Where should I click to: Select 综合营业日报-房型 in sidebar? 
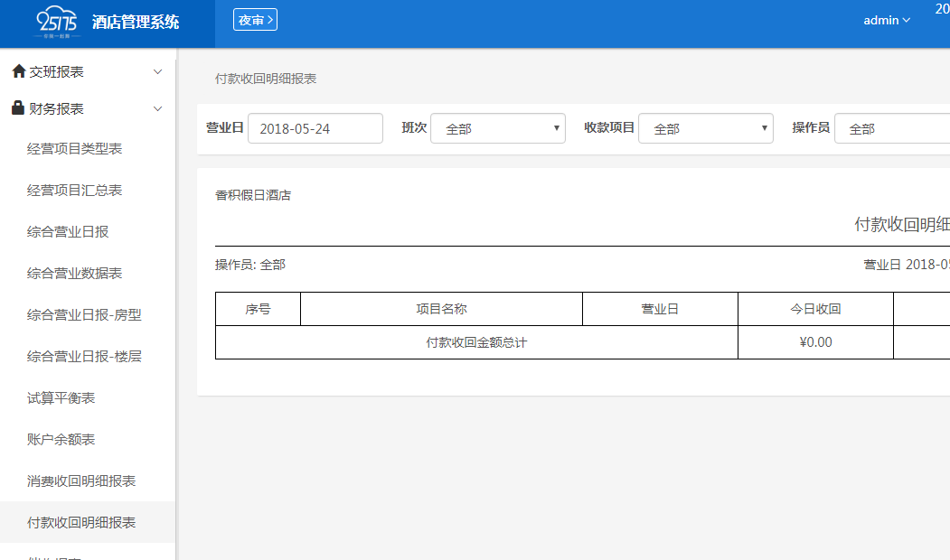pos(84,315)
